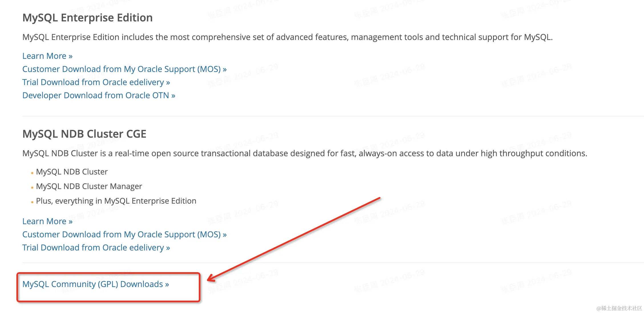
Task: Click the orange bullet beside MySQL NDB Cluster
Action: pos(32,173)
